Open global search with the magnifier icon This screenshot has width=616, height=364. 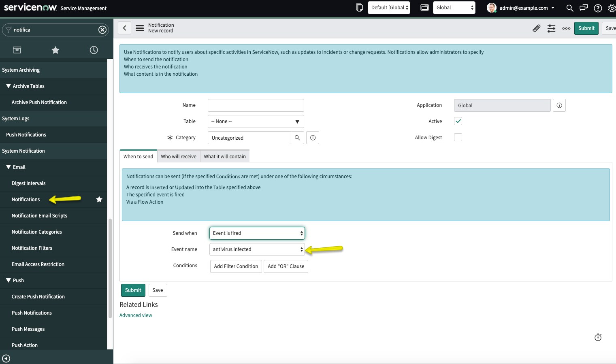(x=569, y=8)
